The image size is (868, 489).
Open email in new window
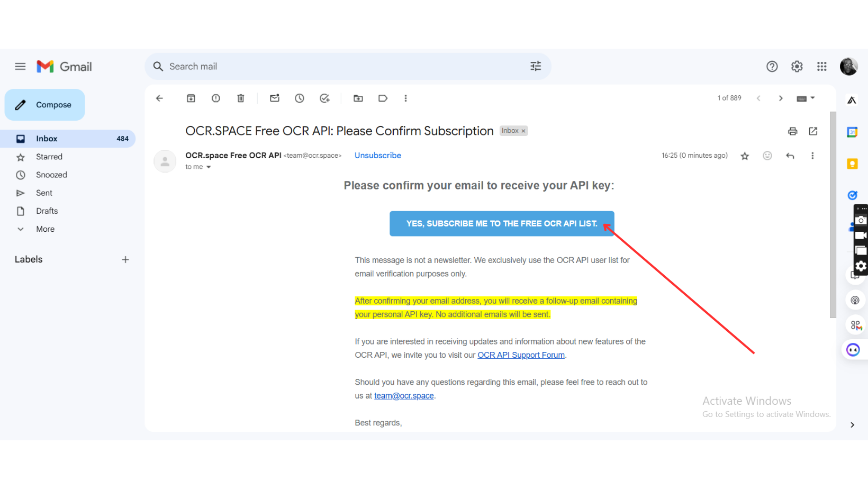(813, 131)
